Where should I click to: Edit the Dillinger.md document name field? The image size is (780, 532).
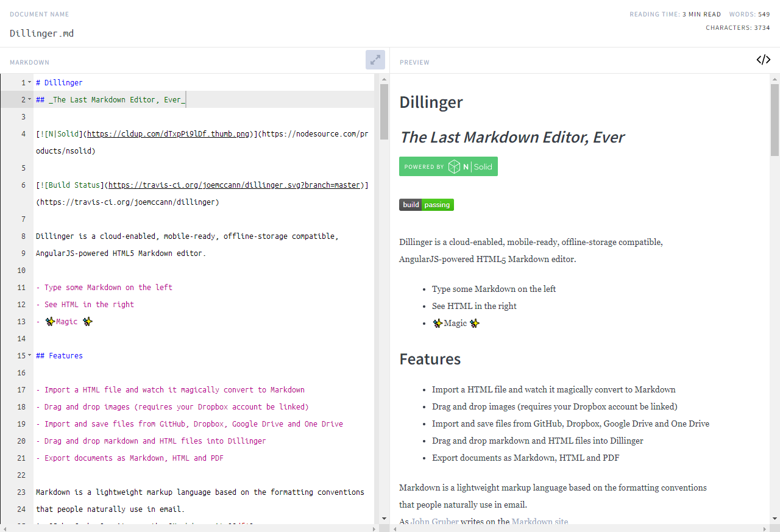(42, 34)
